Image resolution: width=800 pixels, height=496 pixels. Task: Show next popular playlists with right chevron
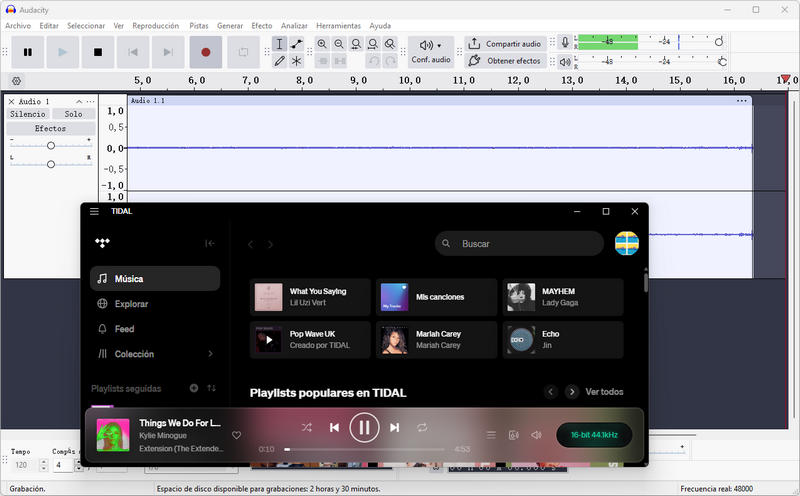click(572, 392)
